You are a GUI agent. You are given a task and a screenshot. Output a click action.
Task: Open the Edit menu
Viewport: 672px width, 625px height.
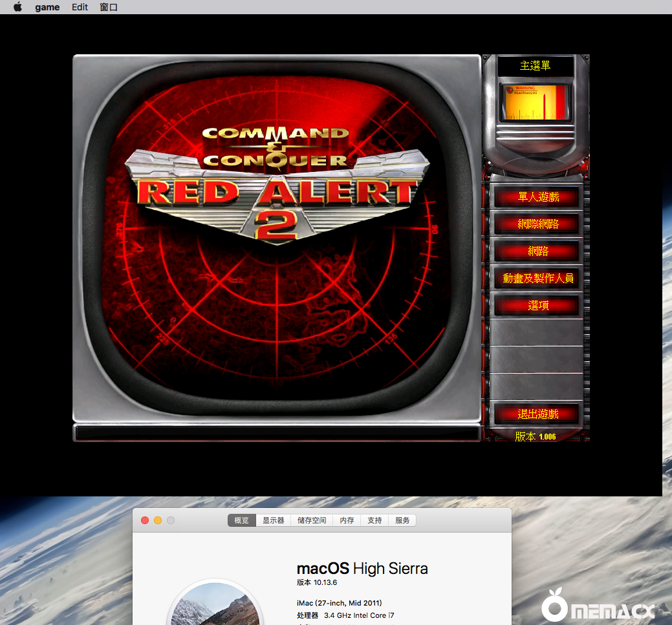tap(80, 7)
